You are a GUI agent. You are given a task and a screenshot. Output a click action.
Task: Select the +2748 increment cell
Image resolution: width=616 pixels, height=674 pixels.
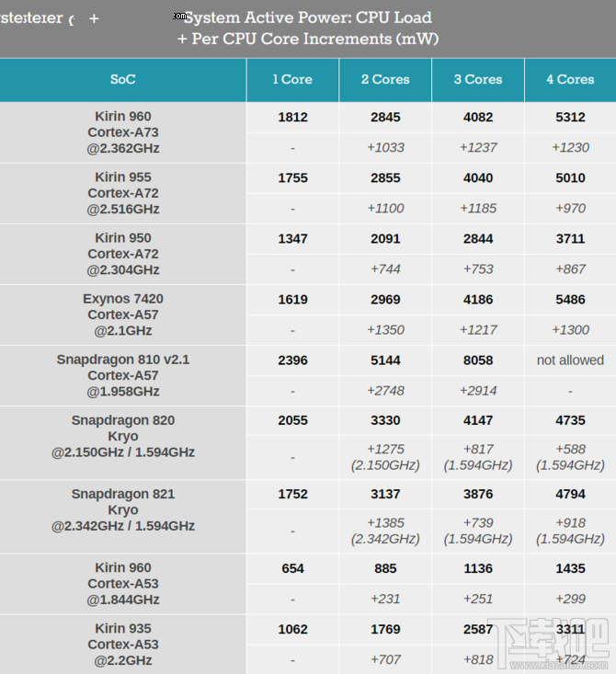click(x=385, y=391)
